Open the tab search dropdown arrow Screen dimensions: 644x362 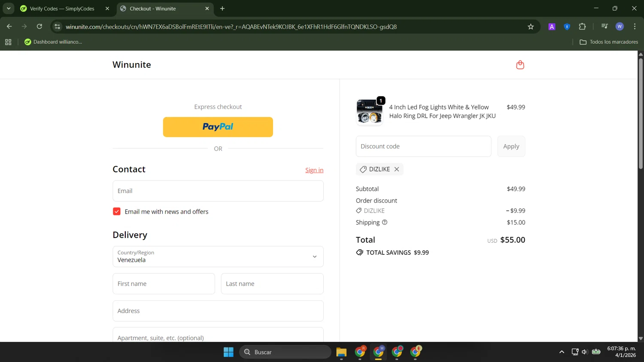point(9,9)
